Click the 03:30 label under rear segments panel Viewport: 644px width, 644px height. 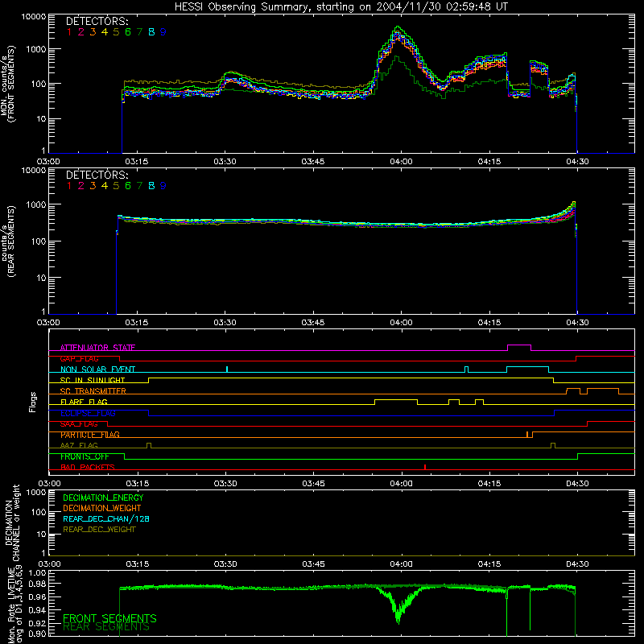(225, 323)
